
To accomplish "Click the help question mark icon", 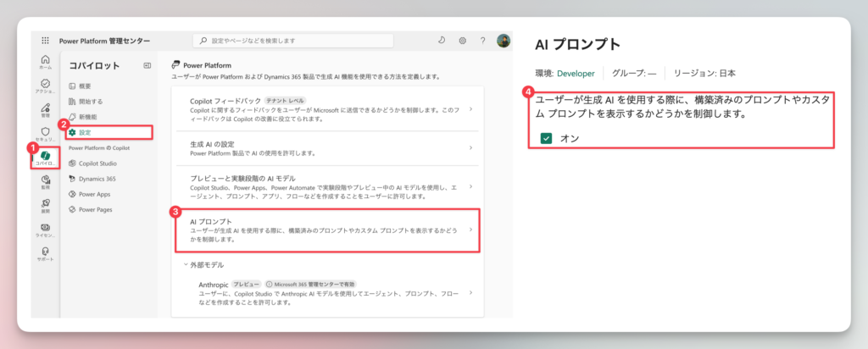I will tap(483, 40).
